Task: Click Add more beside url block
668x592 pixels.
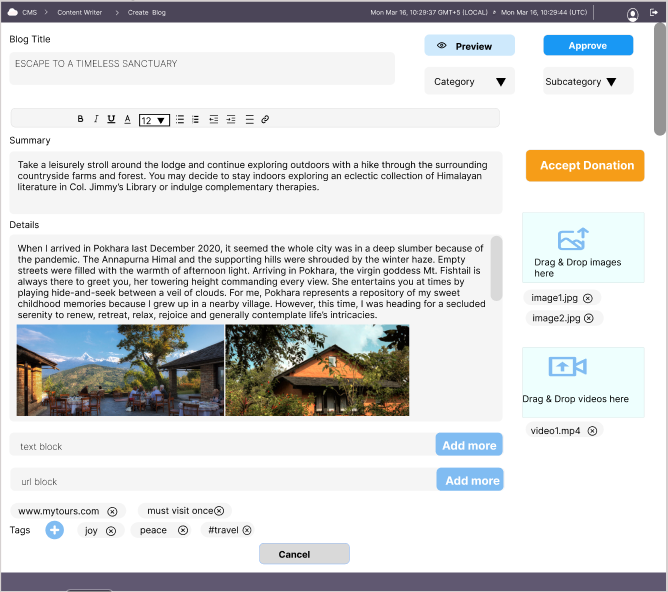Action: pos(470,480)
